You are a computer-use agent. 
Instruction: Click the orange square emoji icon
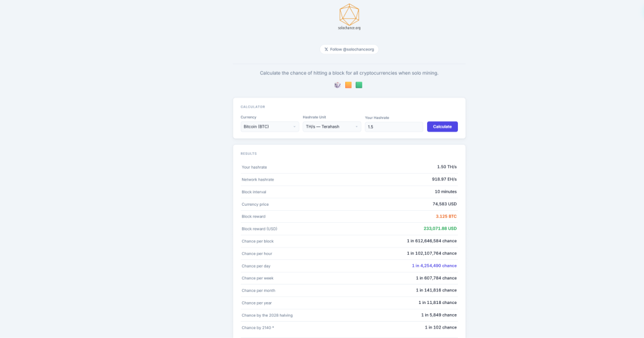pyautogui.click(x=348, y=85)
